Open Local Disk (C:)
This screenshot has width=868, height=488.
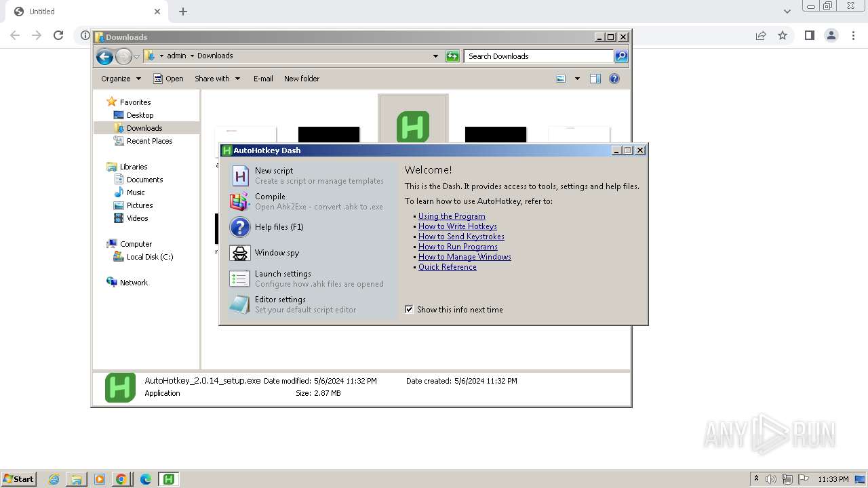(149, 257)
